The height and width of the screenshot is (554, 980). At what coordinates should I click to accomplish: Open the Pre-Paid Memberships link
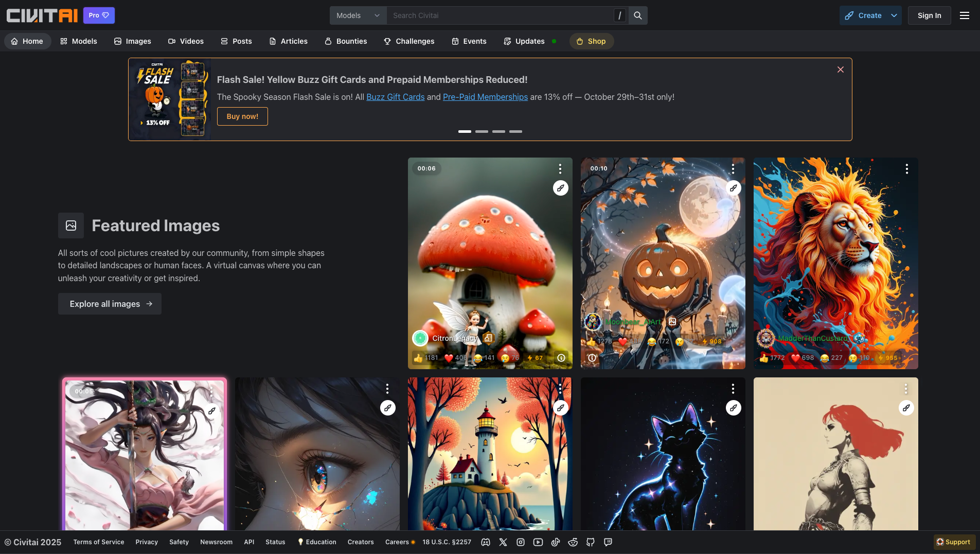(485, 97)
